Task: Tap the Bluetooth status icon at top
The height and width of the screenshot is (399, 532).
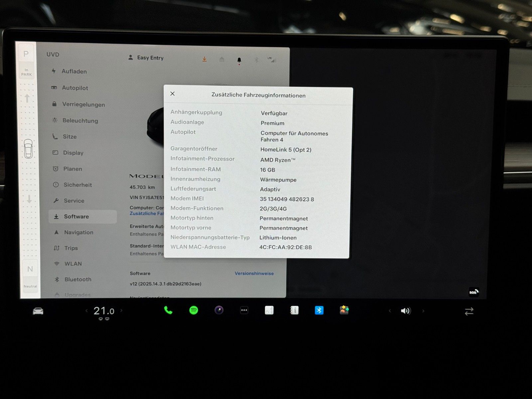Action: (x=256, y=60)
